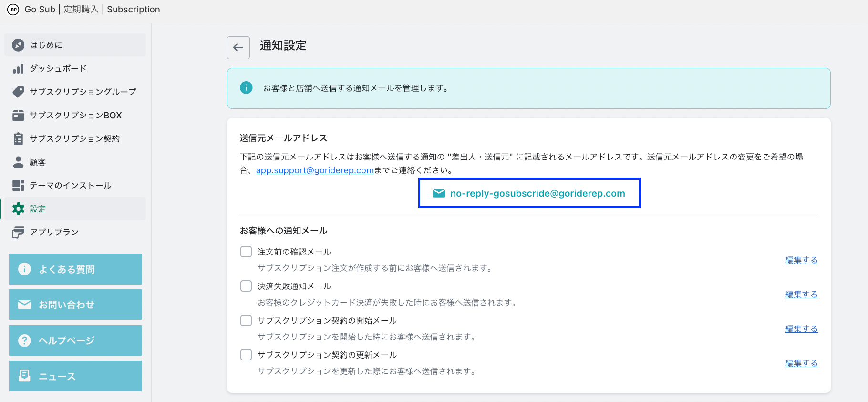Viewport: 868px width, 402px height.
Task: Click the テーマのインストール layout icon
Action: click(x=18, y=185)
